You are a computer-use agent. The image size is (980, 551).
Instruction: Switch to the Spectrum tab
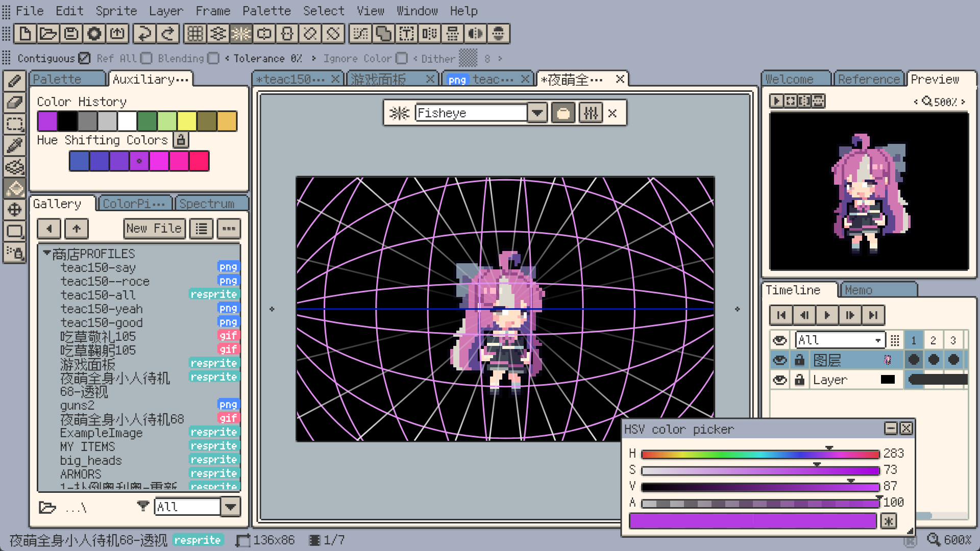[x=211, y=203]
